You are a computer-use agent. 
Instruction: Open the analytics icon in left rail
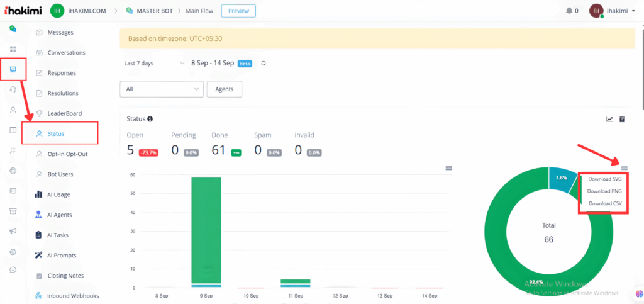coord(13,69)
